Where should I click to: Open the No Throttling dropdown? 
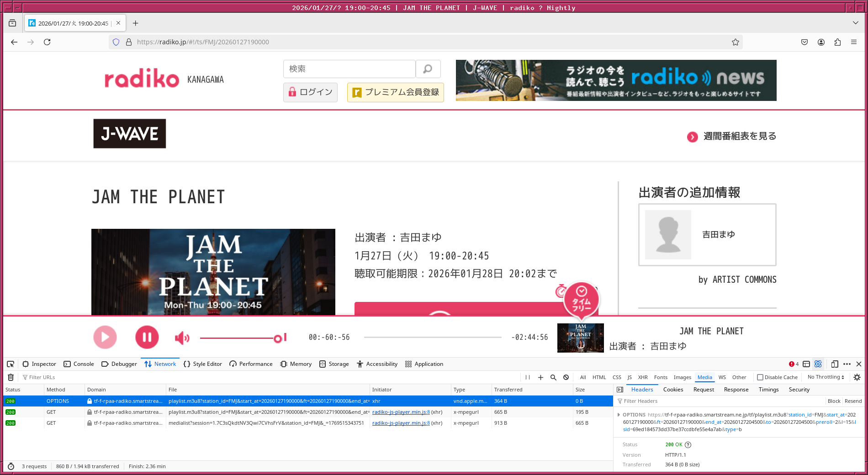pyautogui.click(x=825, y=377)
